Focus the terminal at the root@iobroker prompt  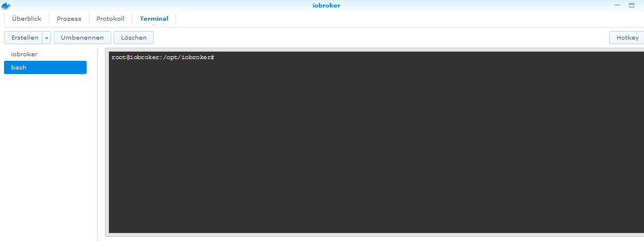coord(163,57)
